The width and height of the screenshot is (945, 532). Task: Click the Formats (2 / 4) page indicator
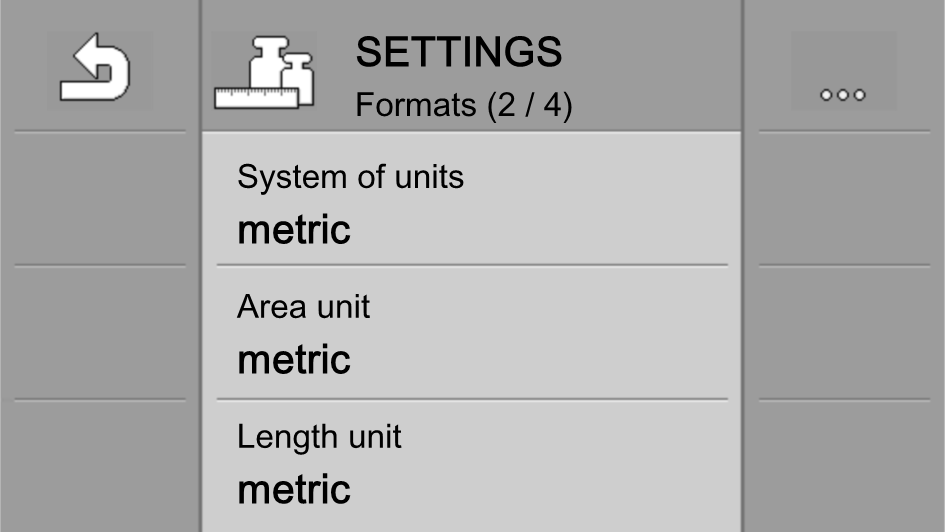pos(464,105)
